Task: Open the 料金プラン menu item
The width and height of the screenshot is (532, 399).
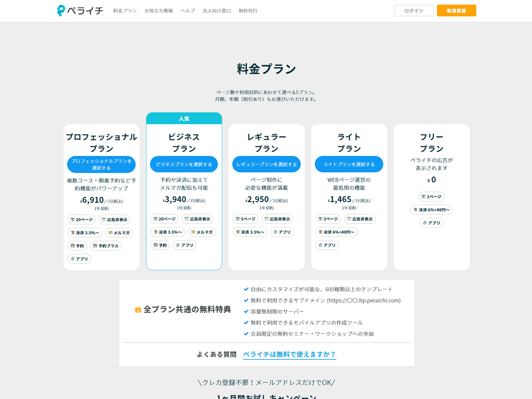Action: click(125, 11)
